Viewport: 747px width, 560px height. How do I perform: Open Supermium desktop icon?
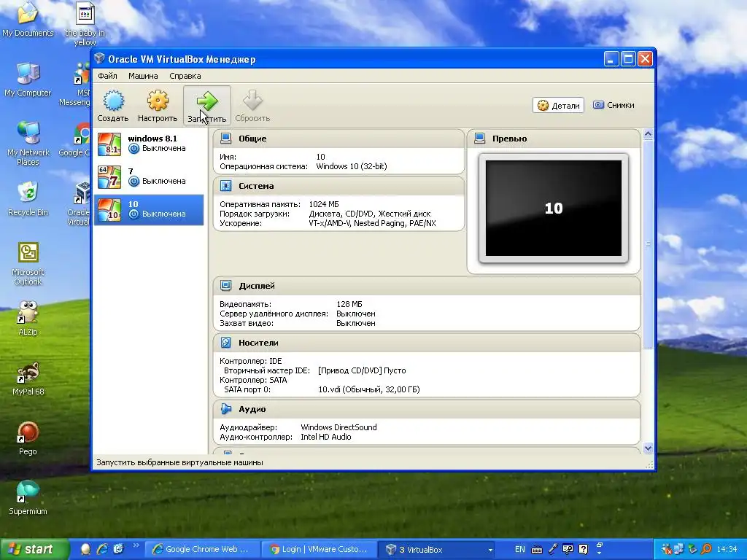click(28, 498)
